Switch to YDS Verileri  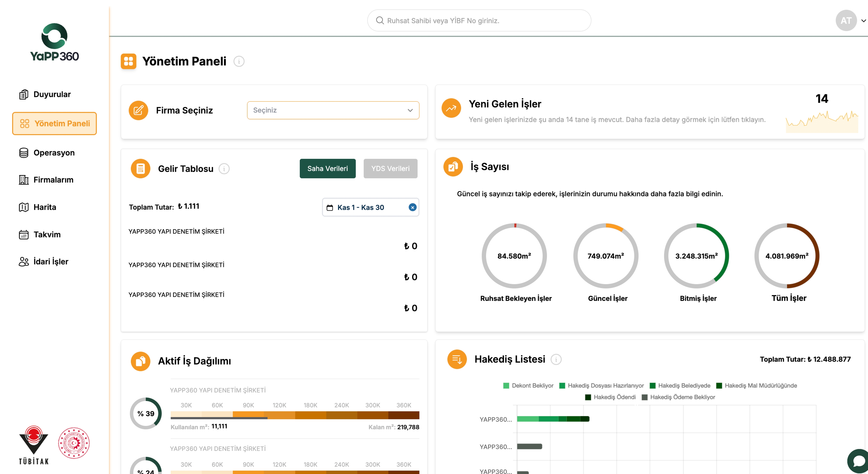(390, 169)
